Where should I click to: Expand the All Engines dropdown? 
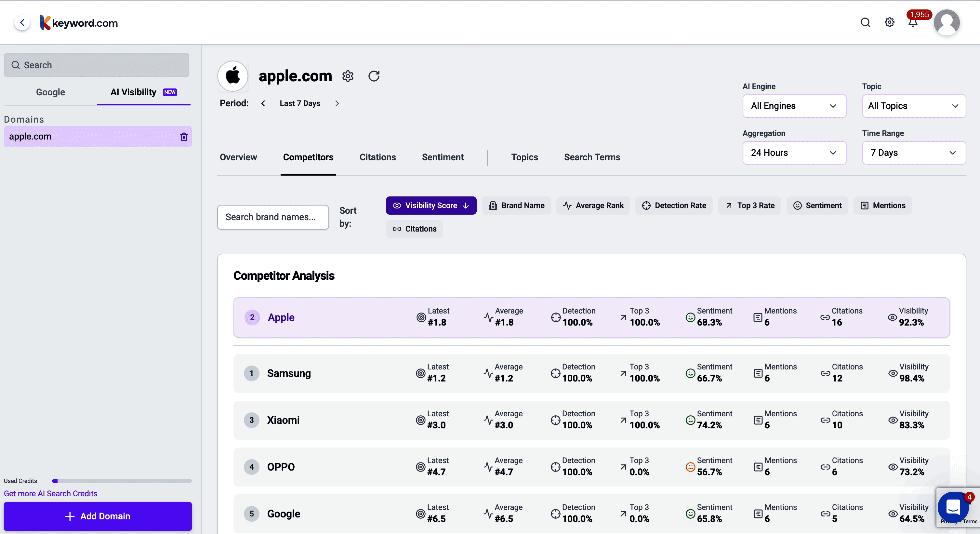pyautogui.click(x=794, y=106)
